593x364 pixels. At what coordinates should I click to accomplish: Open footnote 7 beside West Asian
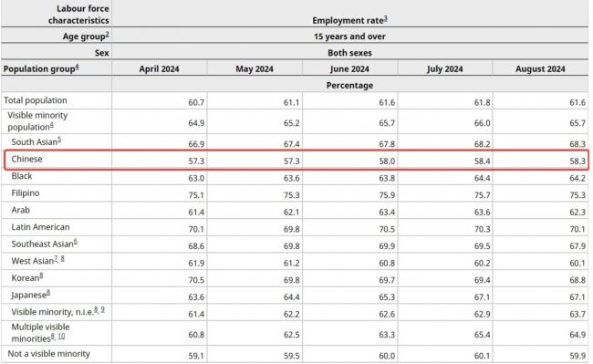[56, 259]
